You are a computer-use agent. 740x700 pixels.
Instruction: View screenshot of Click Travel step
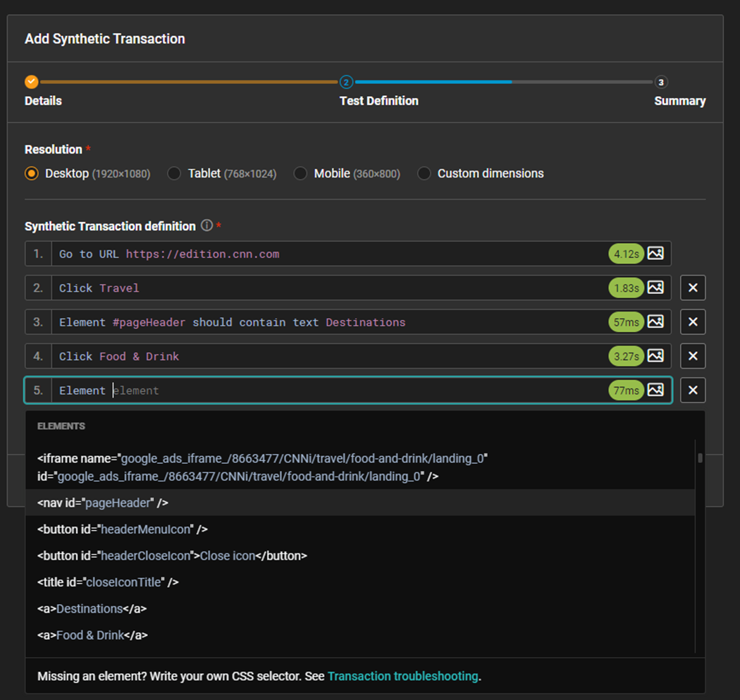[655, 288]
